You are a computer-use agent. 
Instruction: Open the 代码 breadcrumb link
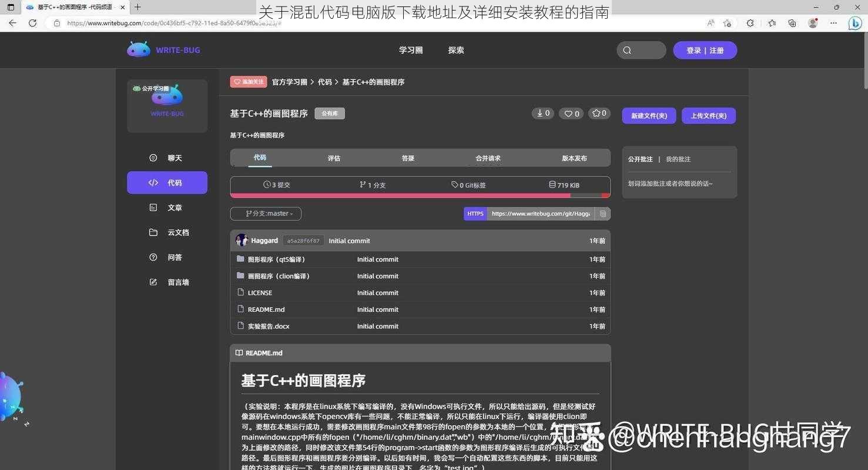(324, 82)
